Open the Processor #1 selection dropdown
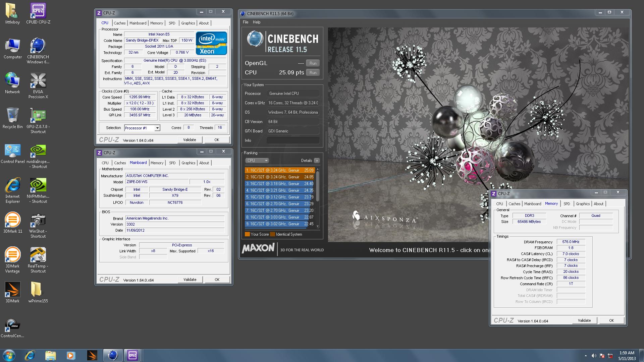Image resolution: width=644 pixels, height=362 pixels. 142,128
